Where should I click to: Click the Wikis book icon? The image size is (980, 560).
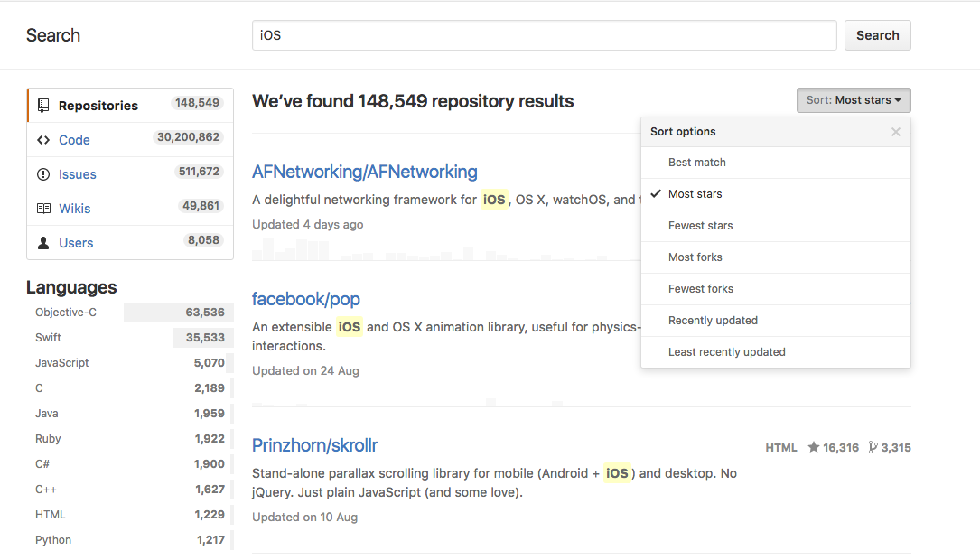coord(43,208)
